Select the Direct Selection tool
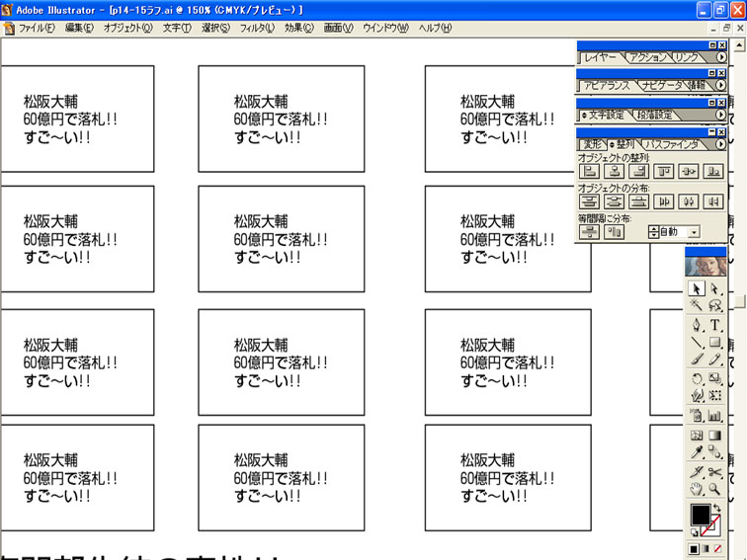 714,289
